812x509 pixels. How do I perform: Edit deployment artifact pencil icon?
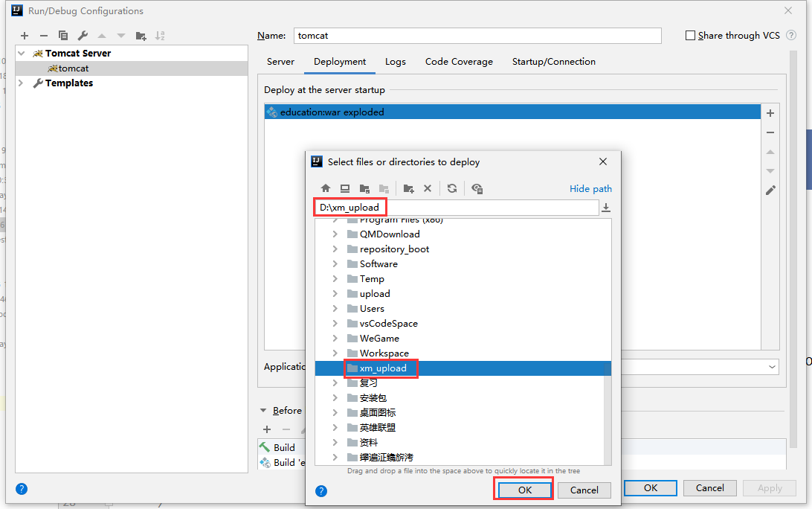tap(770, 191)
